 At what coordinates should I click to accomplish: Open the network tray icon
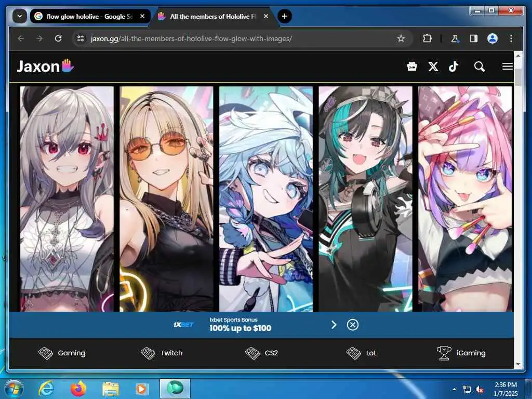click(x=467, y=389)
